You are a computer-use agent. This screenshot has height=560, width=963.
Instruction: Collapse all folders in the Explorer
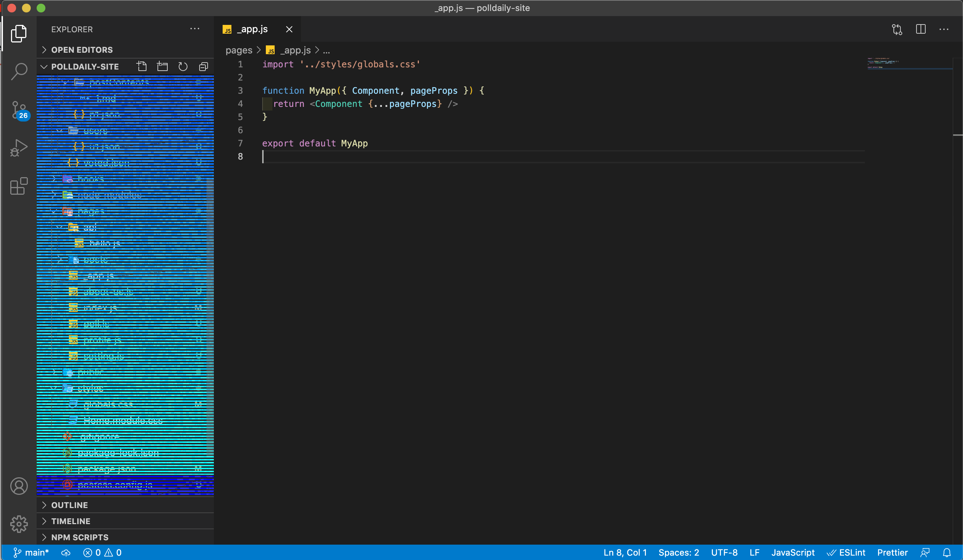coord(203,66)
